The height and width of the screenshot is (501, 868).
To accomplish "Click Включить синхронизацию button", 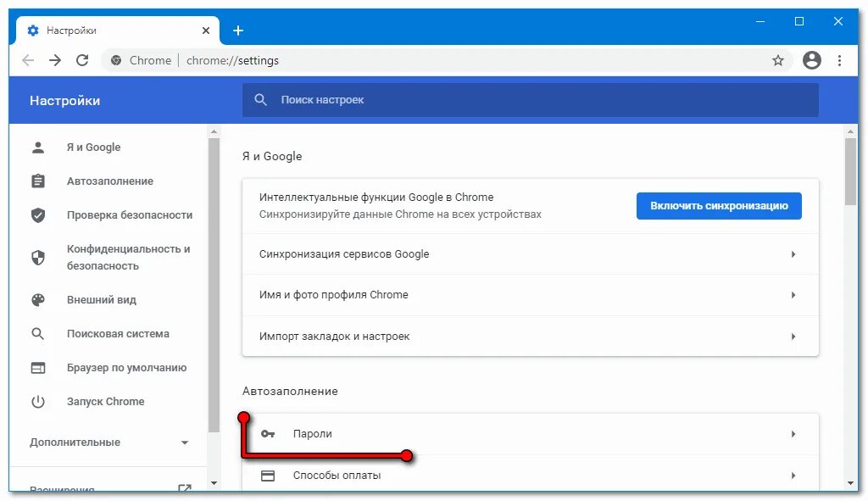I will coord(719,206).
